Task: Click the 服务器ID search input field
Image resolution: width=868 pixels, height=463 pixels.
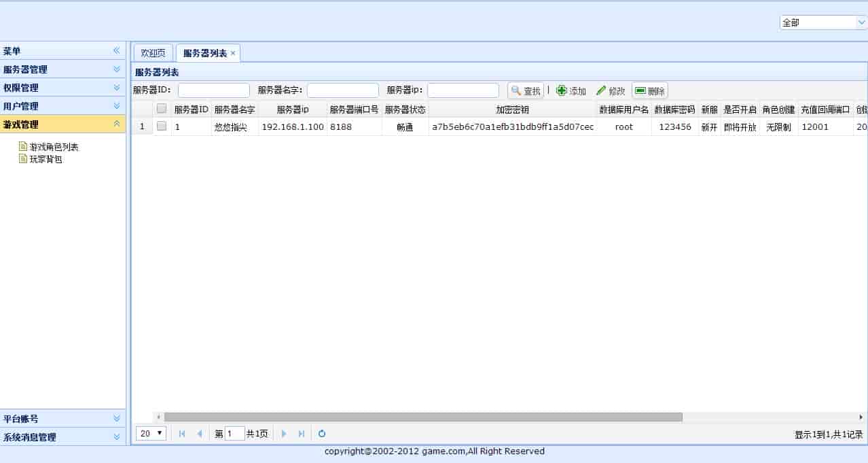Action: pos(213,90)
